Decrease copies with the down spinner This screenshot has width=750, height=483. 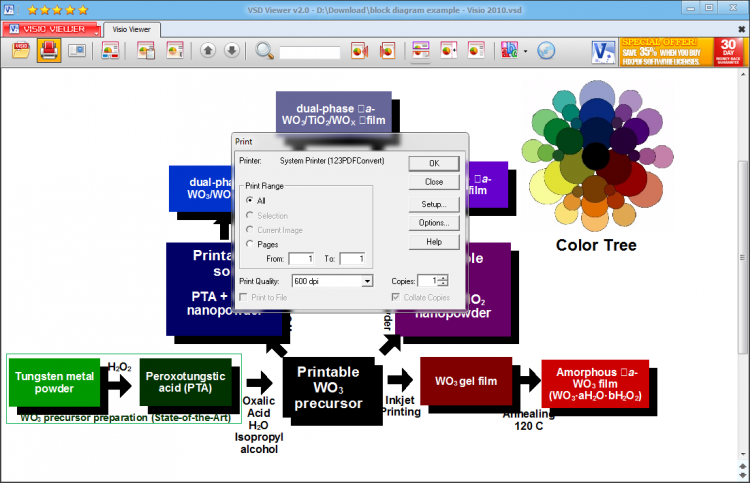pyautogui.click(x=444, y=284)
